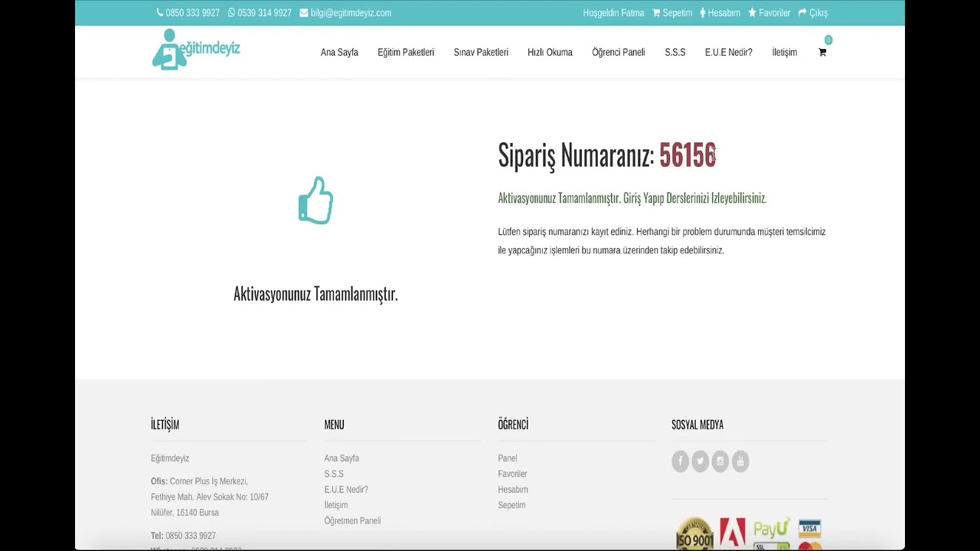Click the Visa card logo

click(x=810, y=528)
